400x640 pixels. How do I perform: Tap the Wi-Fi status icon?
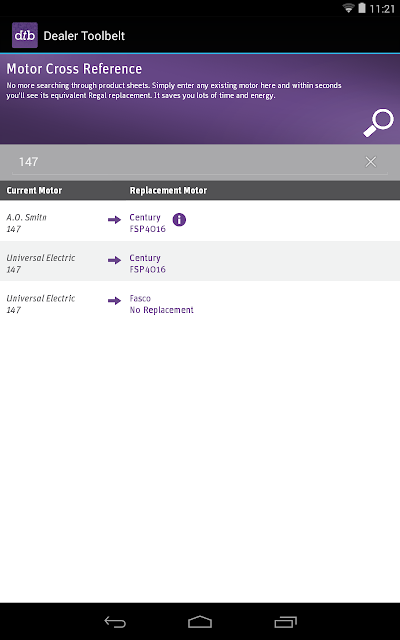[x=348, y=8]
